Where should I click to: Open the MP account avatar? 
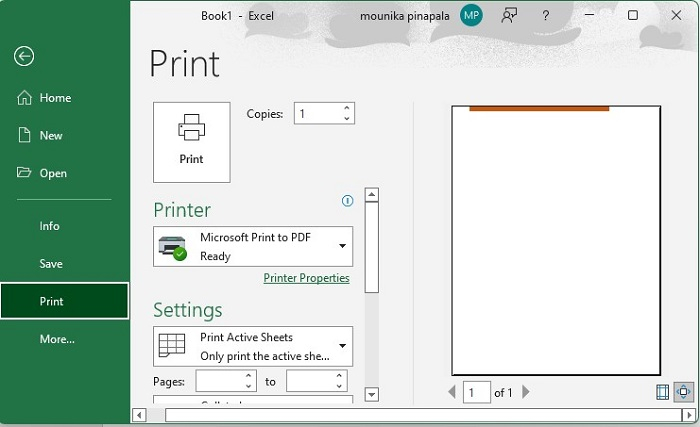[x=471, y=16]
